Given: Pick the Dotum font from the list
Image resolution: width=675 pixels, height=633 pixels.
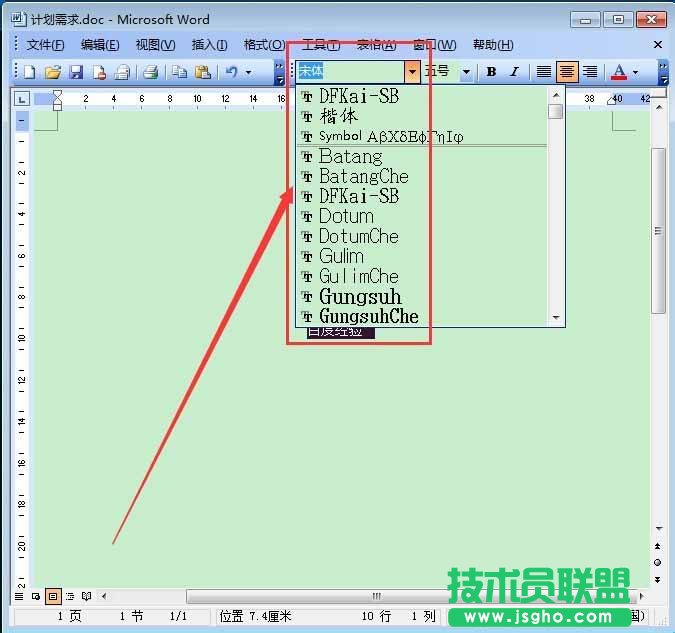Looking at the screenshot, I should point(422,217).
